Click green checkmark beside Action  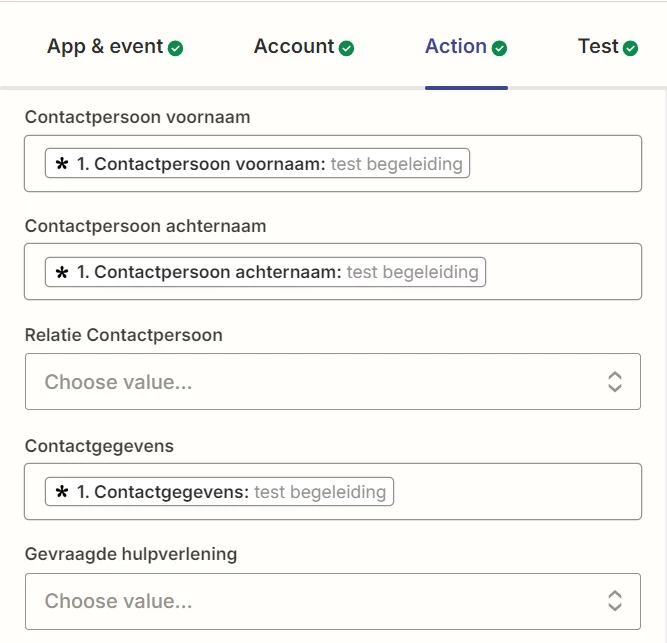click(x=500, y=48)
